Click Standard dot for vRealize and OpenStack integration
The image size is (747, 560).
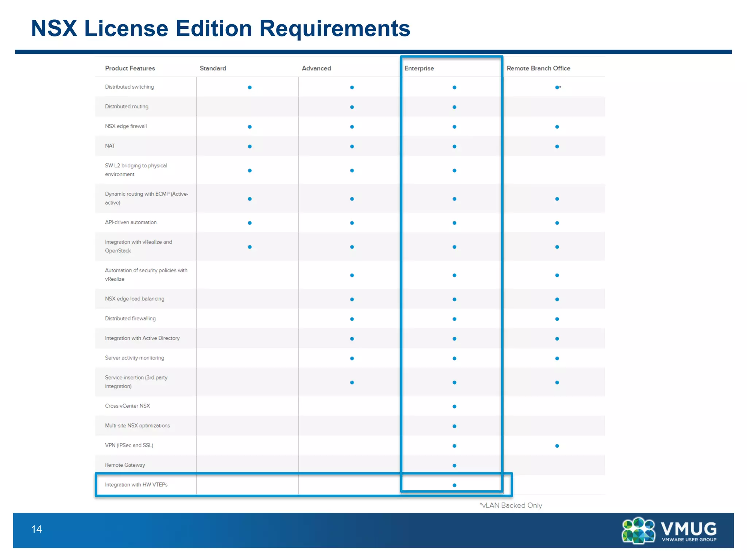(250, 247)
